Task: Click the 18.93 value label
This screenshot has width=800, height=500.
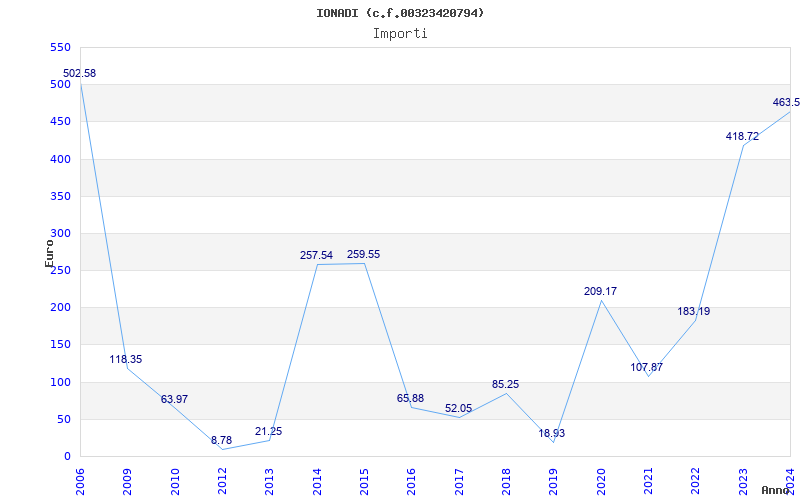Action: 552,433
